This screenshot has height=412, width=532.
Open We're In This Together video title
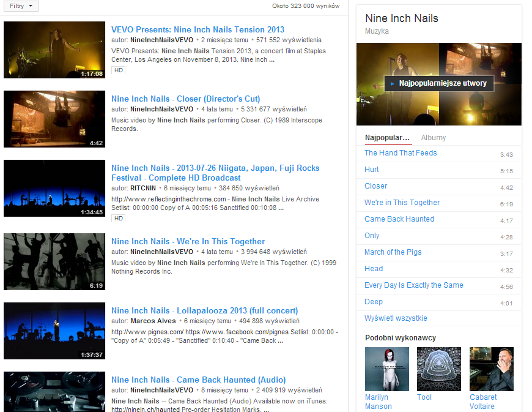click(188, 241)
